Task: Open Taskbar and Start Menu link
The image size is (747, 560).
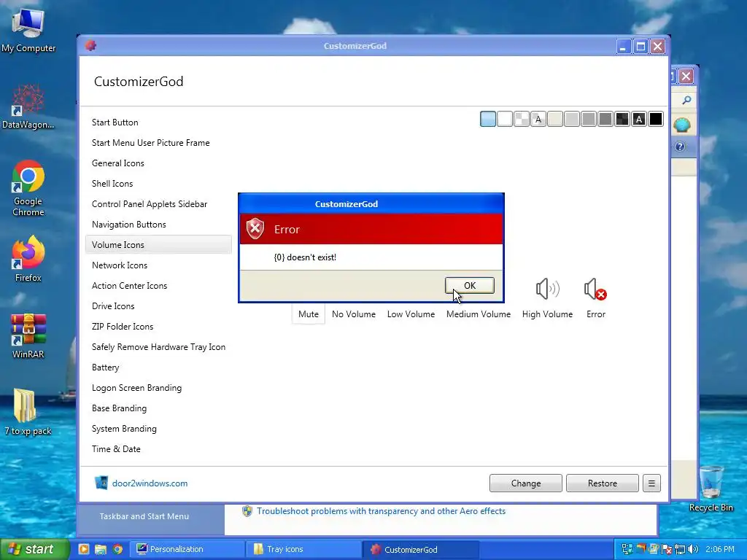Action: pos(144,516)
